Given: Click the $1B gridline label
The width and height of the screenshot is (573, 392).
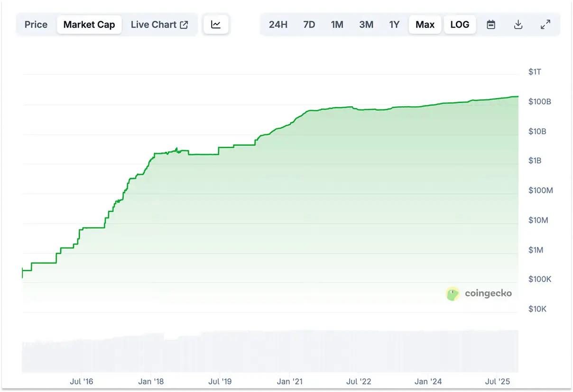Looking at the screenshot, I should 535,161.
